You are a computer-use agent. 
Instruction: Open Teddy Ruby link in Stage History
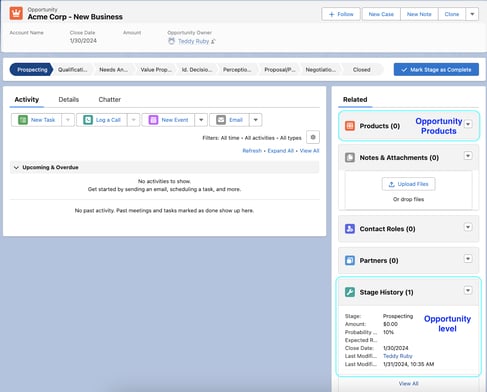click(398, 356)
